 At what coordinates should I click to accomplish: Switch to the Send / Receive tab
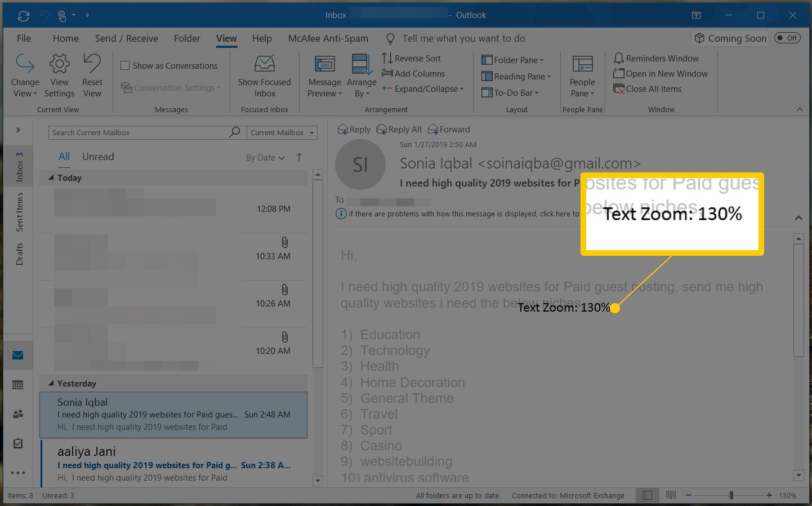126,38
